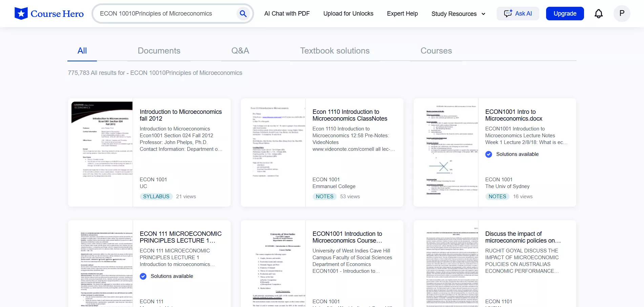
Task: Click 'ECON 111' course code
Action: tap(151, 302)
